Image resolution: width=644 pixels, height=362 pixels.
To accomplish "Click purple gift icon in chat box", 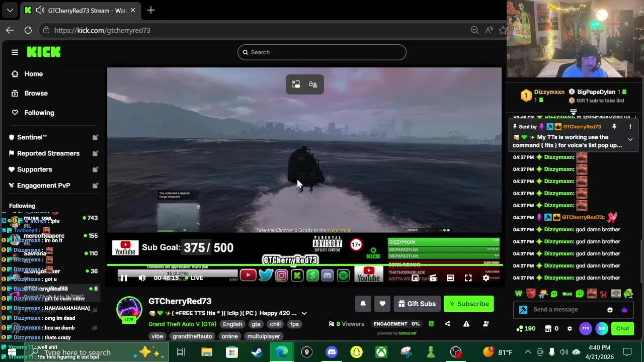I will click(x=624, y=310).
